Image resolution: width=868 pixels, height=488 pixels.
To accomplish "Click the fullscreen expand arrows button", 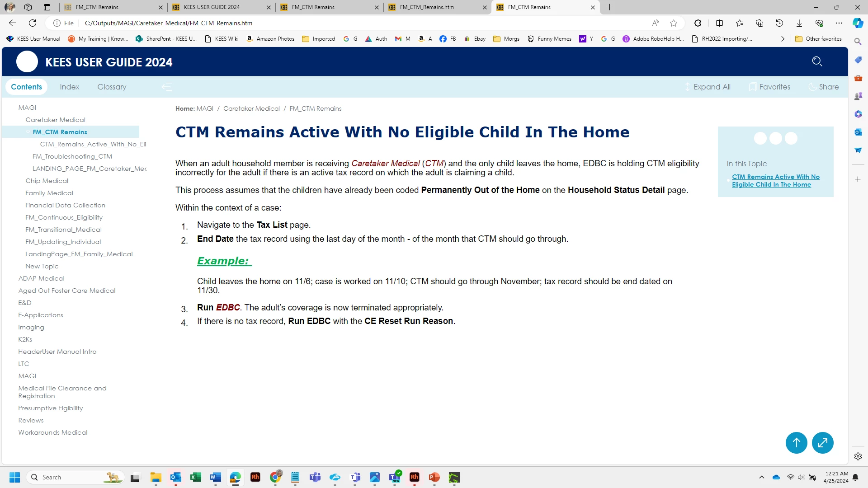I will click(x=822, y=443).
